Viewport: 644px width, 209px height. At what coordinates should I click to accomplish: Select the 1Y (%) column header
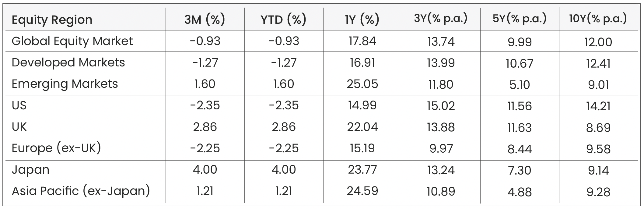pyautogui.click(x=362, y=20)
